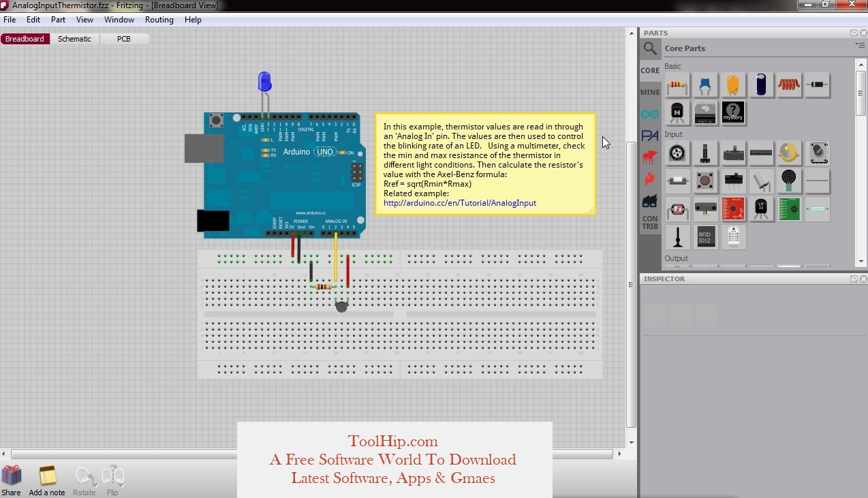
Task: Select the thermistor on the breadboard
Action: pyautogui.click(x=342, y=306)
